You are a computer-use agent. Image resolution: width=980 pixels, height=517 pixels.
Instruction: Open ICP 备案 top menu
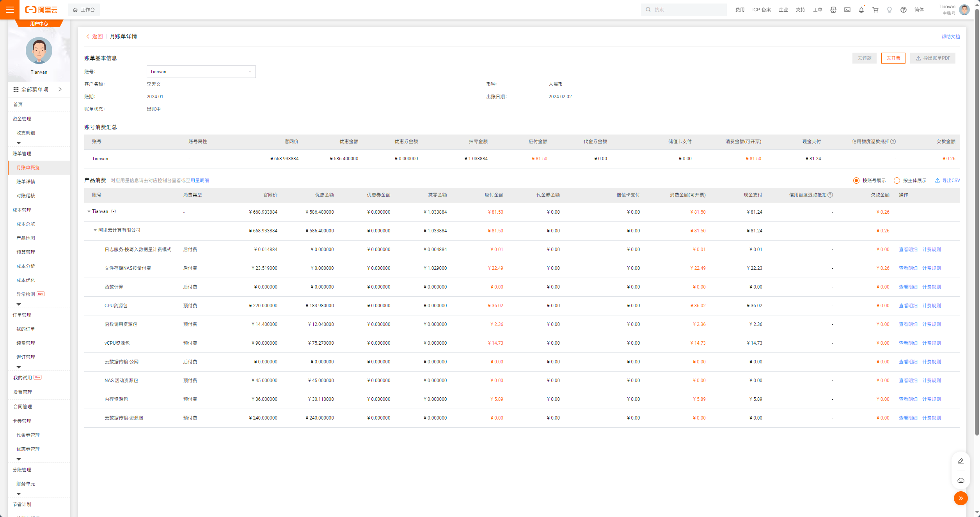point(762,10)
